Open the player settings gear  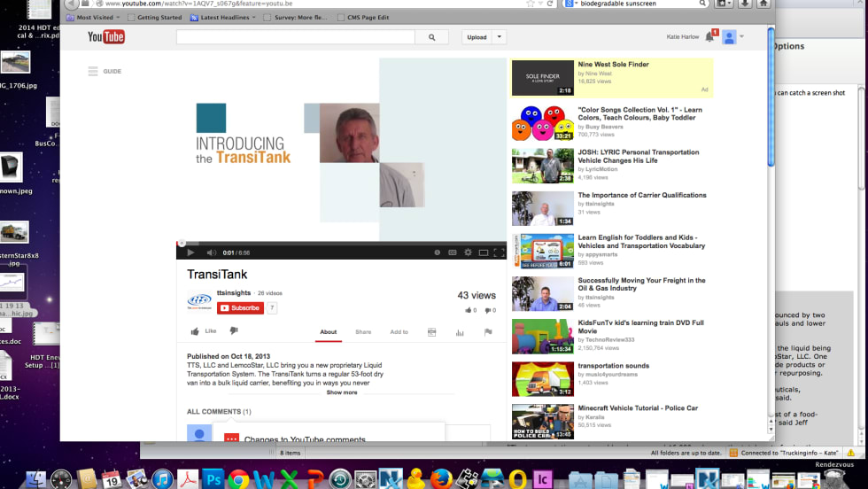click(x=468, y=252)
